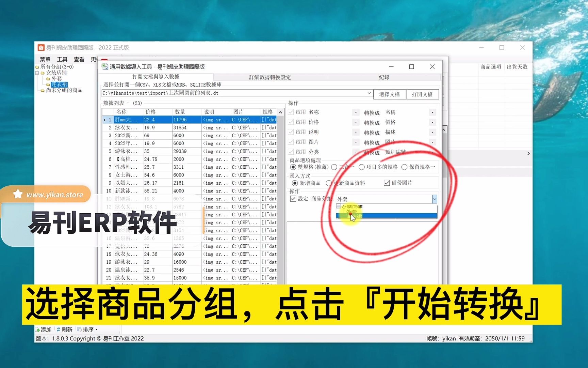Click the 刷新 button in the bottom toolbar
Screen dimensions: 588x368
point(64,329)
